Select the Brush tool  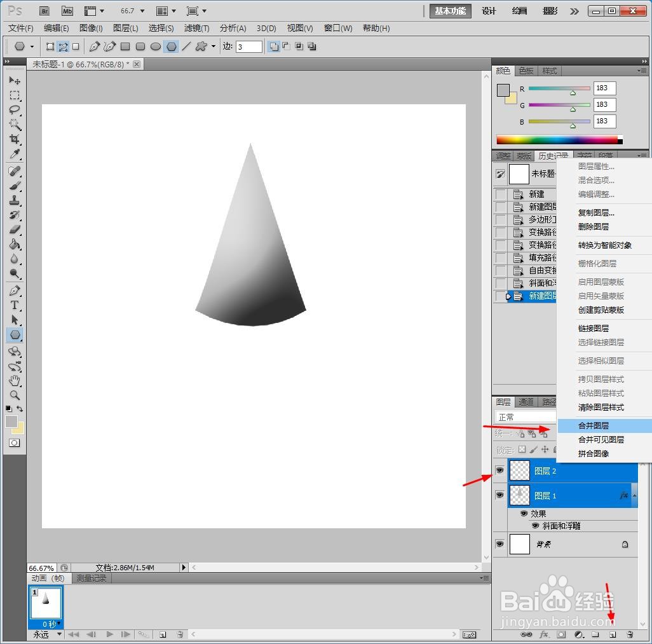point(15,186)
